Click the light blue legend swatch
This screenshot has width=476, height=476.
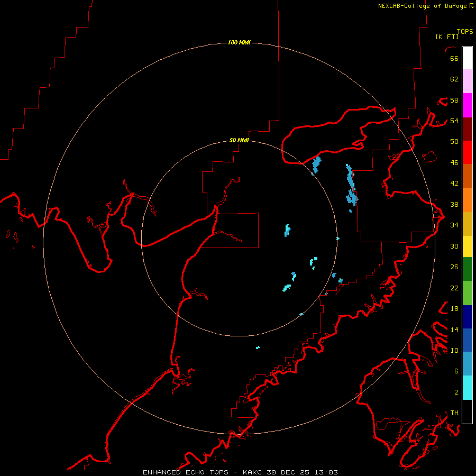pos(467,364)
